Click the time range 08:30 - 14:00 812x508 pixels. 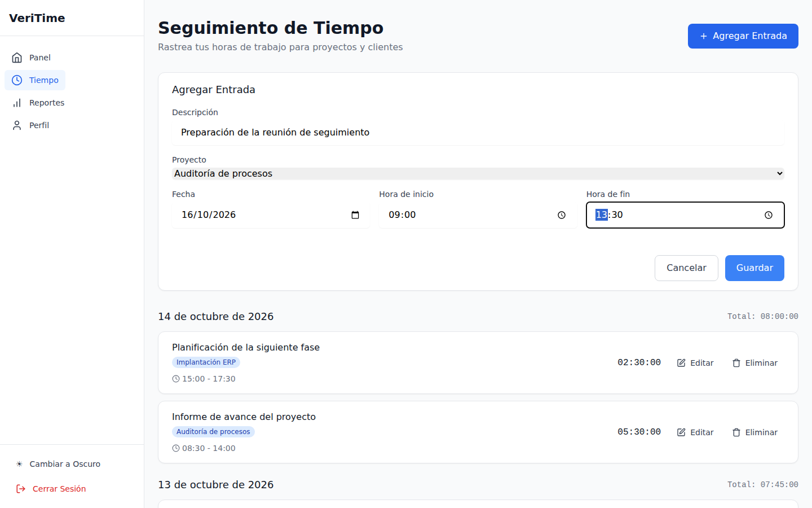point(209,448)
